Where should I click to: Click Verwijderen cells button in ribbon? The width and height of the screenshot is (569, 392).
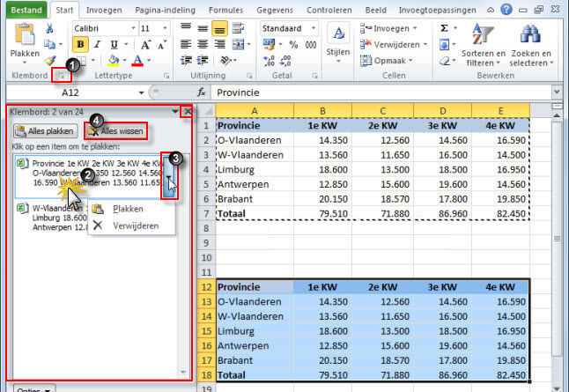click(394, 45)
